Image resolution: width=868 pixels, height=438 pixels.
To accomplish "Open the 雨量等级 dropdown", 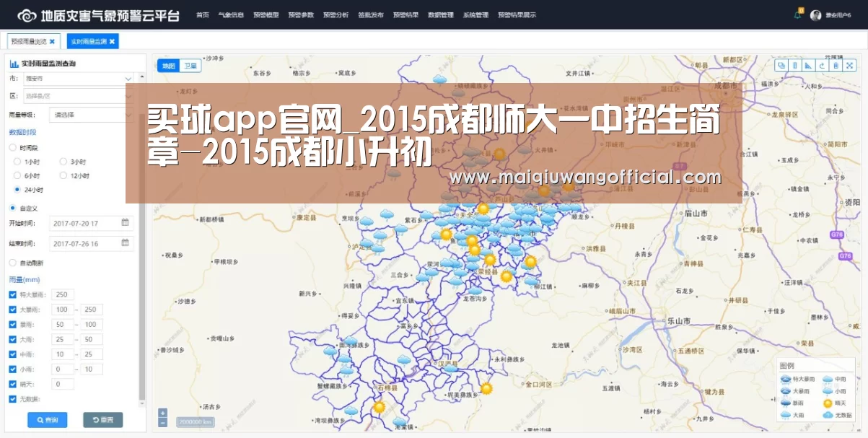I will click(x=92, y=114).
